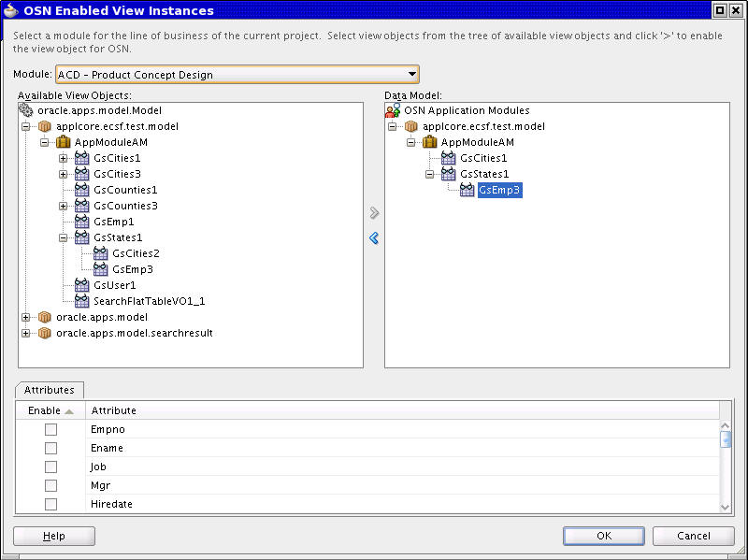Expand the GsCounties3 node
The image size is (748, 560).
click(x=63, y=206)
